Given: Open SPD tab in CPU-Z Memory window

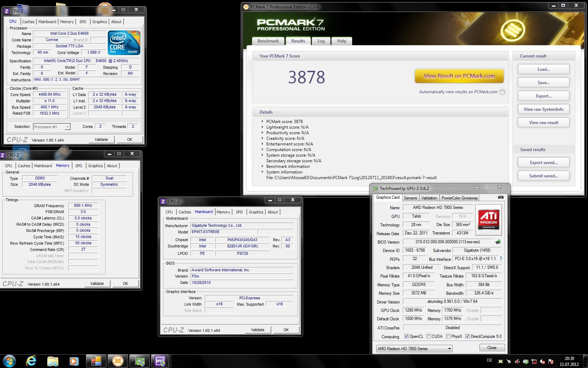Looking at the screenshot, I should pyautogui.click(x=79, y=166).
